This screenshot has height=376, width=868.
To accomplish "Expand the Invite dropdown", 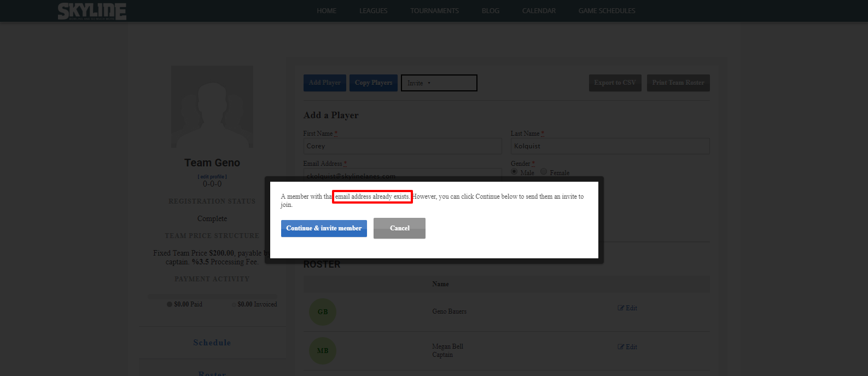I will coord(439,83).
